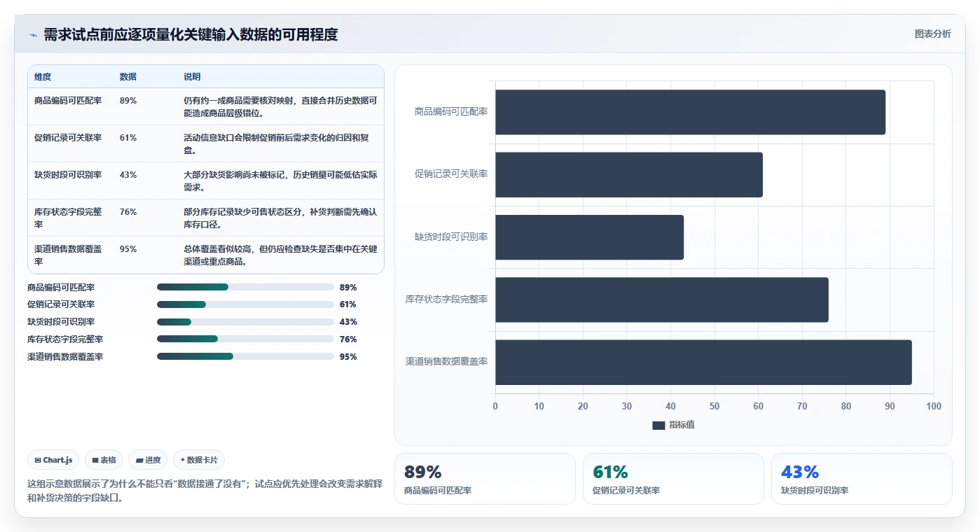Click description starting 部分库存记录缺少可售状态
This screenshot has height=532, width=980.
(280, 218)
